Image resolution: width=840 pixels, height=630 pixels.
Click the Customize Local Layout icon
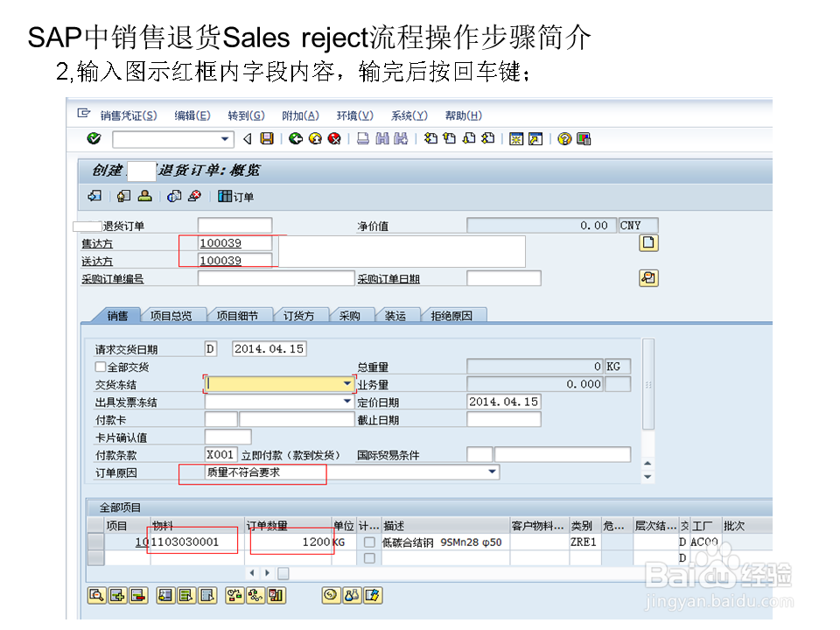click(x=584, y=139)
